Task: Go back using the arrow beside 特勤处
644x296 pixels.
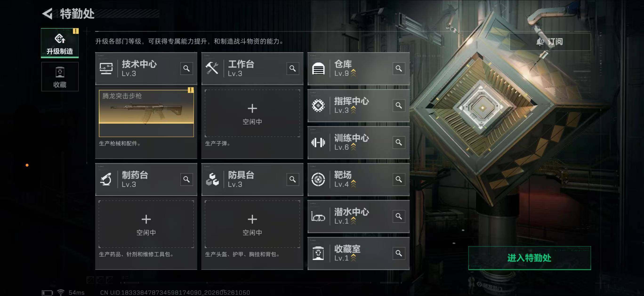Action: (48, 13)
